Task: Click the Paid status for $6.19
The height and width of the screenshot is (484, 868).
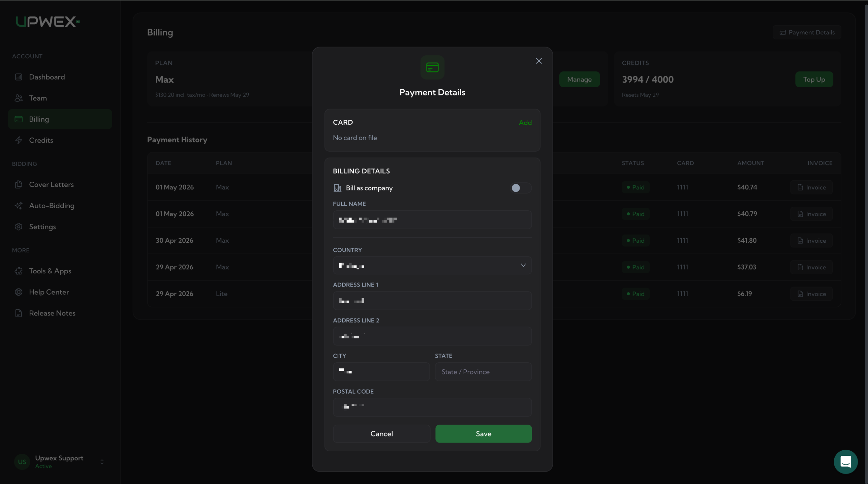Action: click(x=635, y=294)
